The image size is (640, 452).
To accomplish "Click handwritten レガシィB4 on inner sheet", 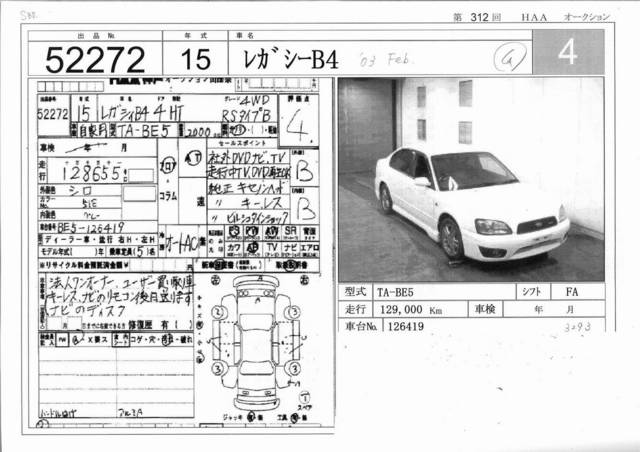I will tap(124, 114).
